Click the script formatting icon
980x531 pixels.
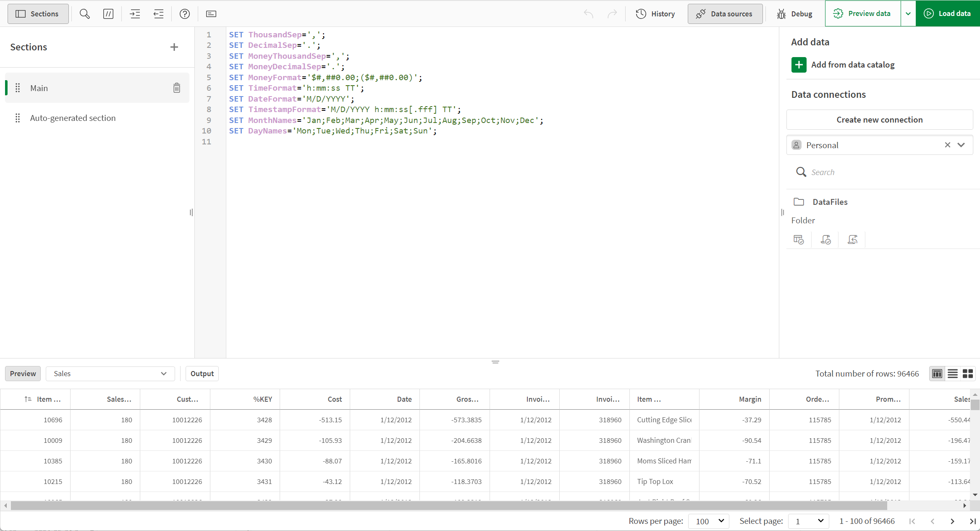click(x=211, y=14)
